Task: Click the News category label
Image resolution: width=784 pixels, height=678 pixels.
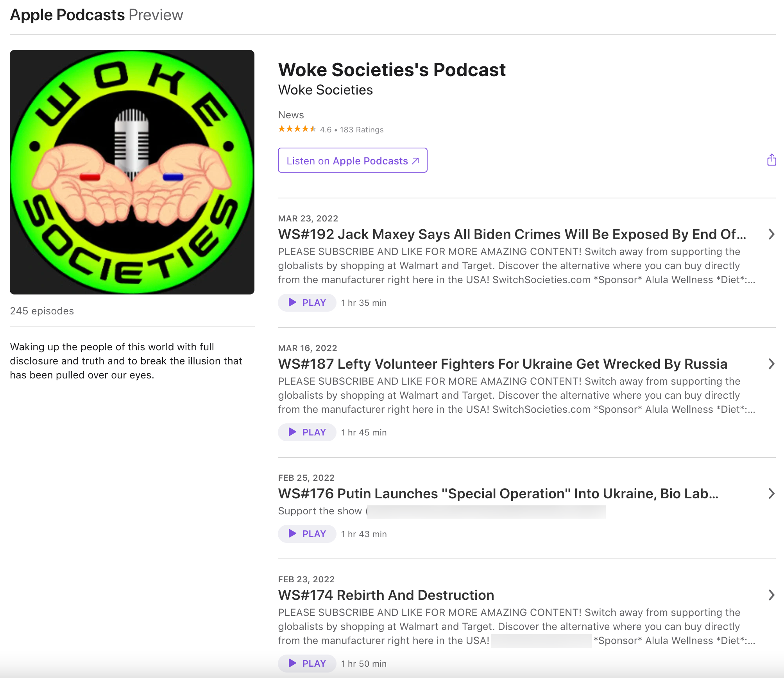Action: pos(291,115)
